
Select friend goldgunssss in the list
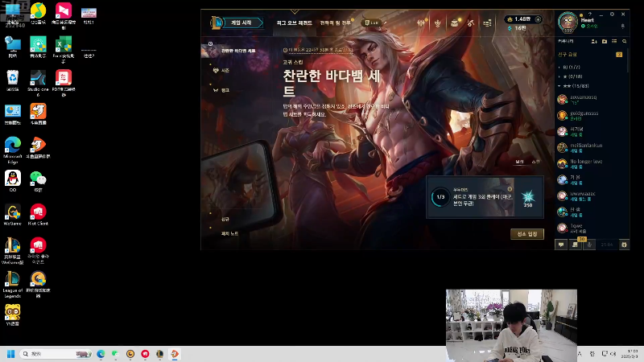590,115
